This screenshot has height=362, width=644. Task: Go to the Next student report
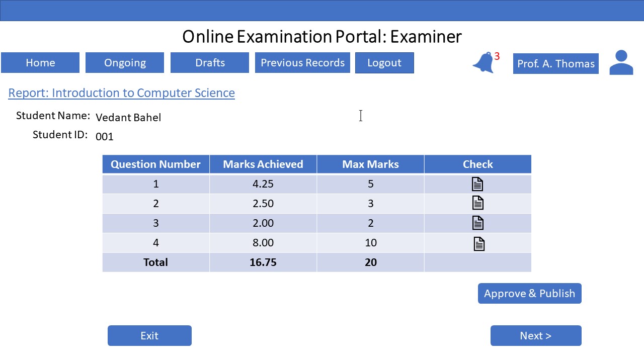[x=536, y=336]
